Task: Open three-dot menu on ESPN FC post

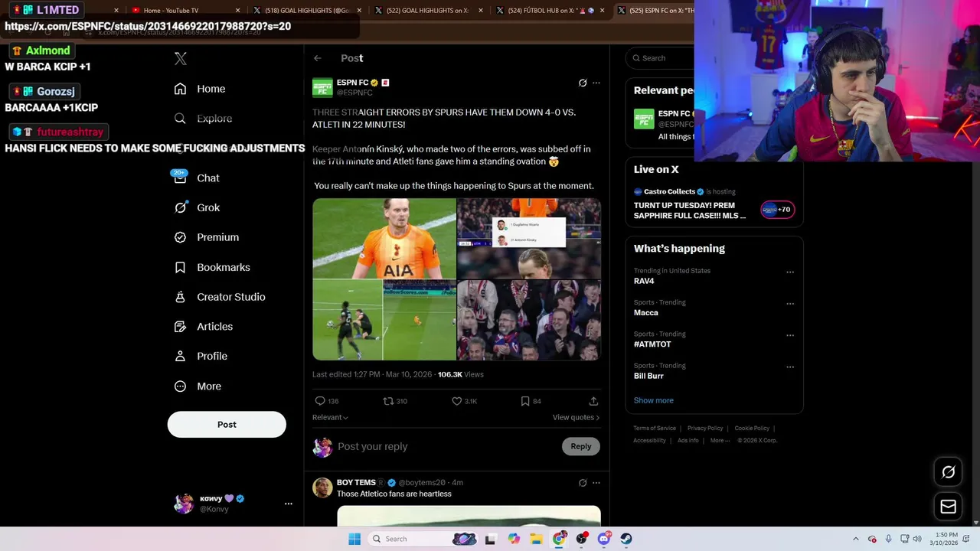Action: (596, 83)
